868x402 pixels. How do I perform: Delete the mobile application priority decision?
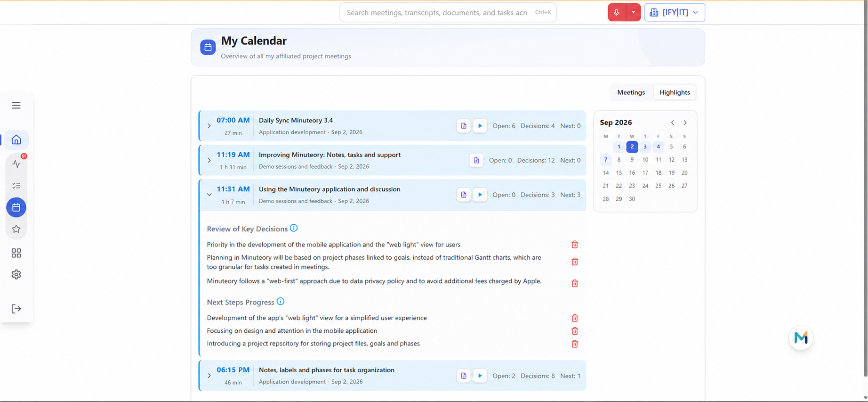point(575,245)
